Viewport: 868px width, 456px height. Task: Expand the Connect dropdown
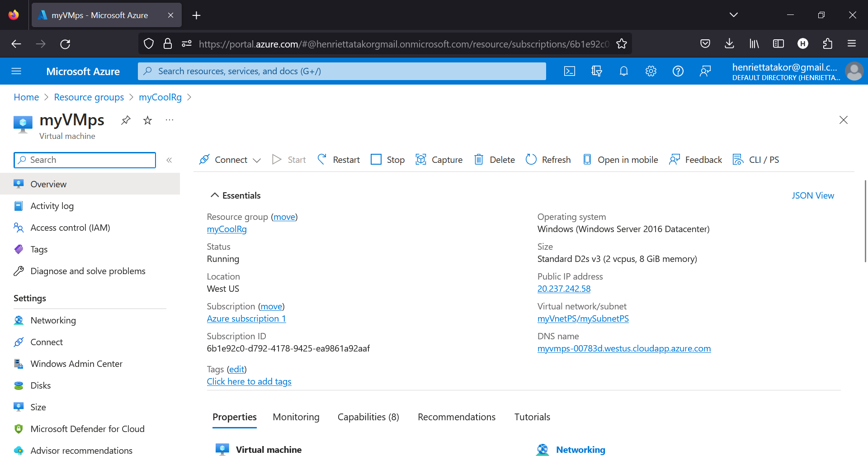pos(257,160)
